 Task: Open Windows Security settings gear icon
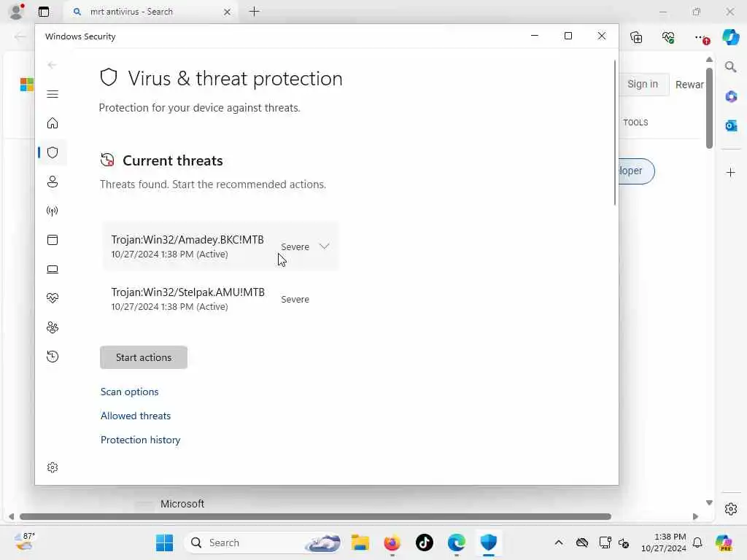[x=53, y=467]
